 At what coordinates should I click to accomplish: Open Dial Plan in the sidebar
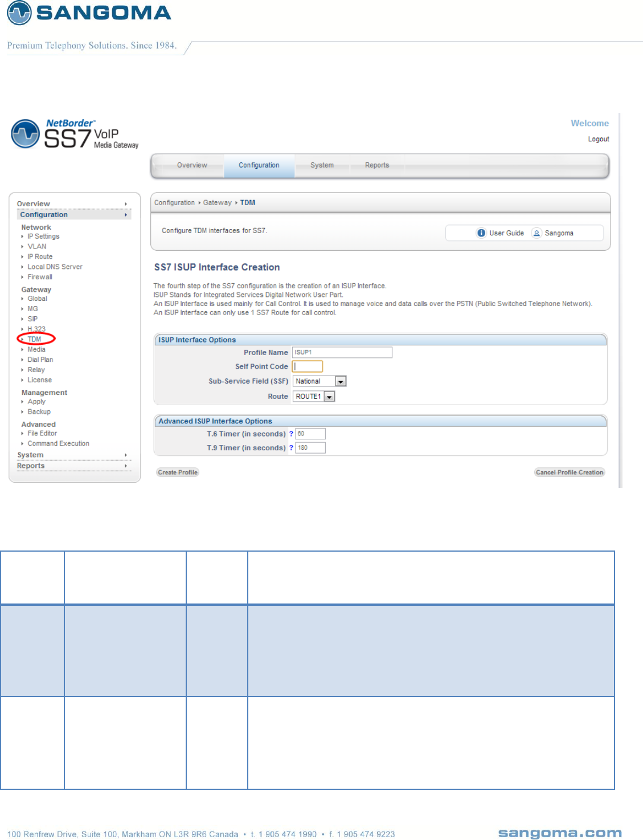point(40,360)
